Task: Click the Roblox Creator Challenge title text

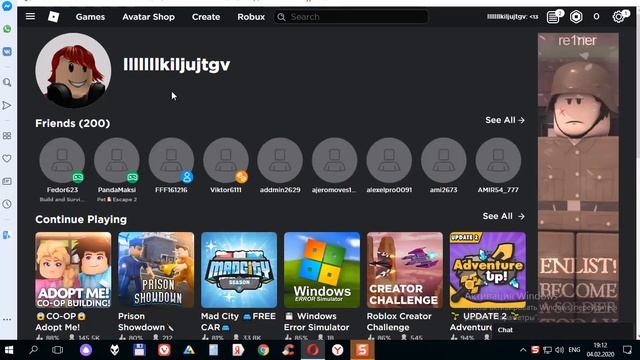Action: (399, 322)
